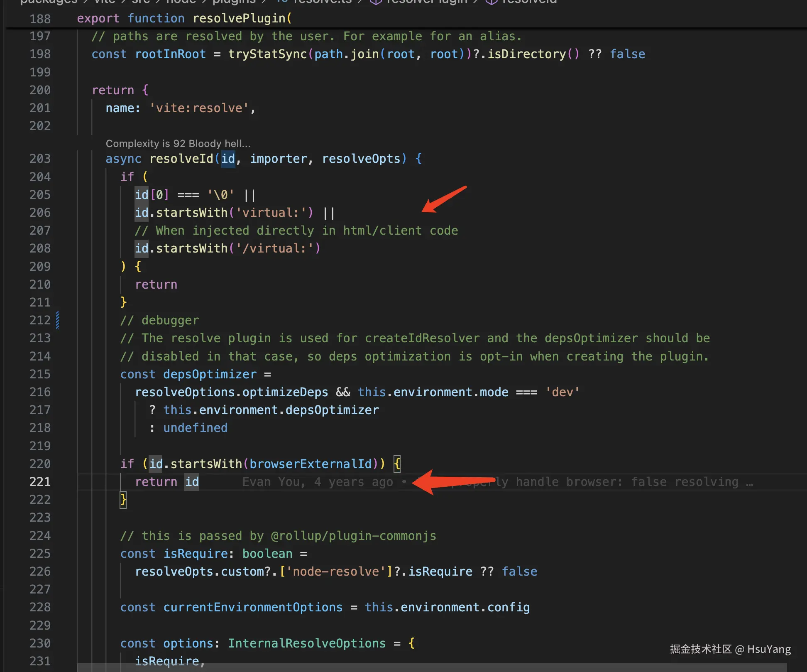Open the resolve.ts breadcrumb item
807x672 pixels.
pos(322,2)
